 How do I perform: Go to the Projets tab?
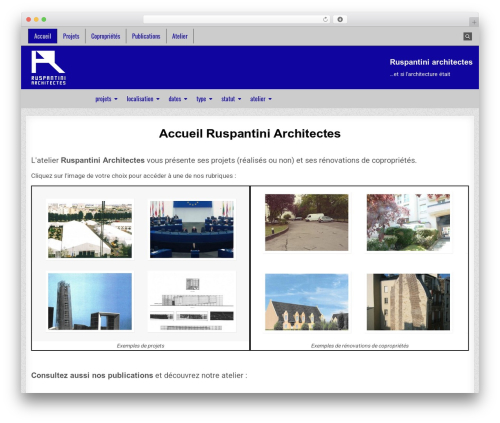click(71, 36)
